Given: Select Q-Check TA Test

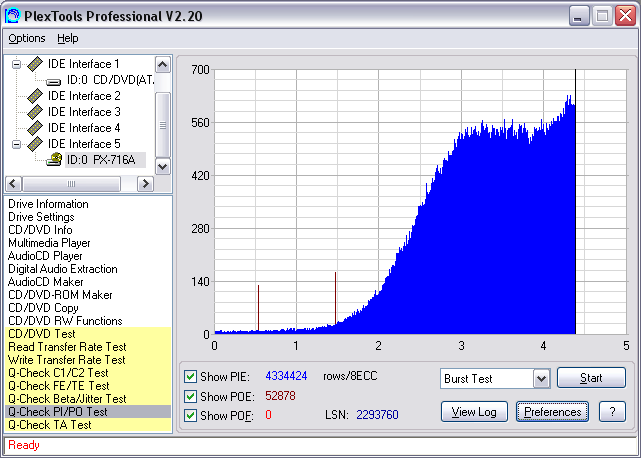Looking at the screenshot, I should tap(88, 425).
